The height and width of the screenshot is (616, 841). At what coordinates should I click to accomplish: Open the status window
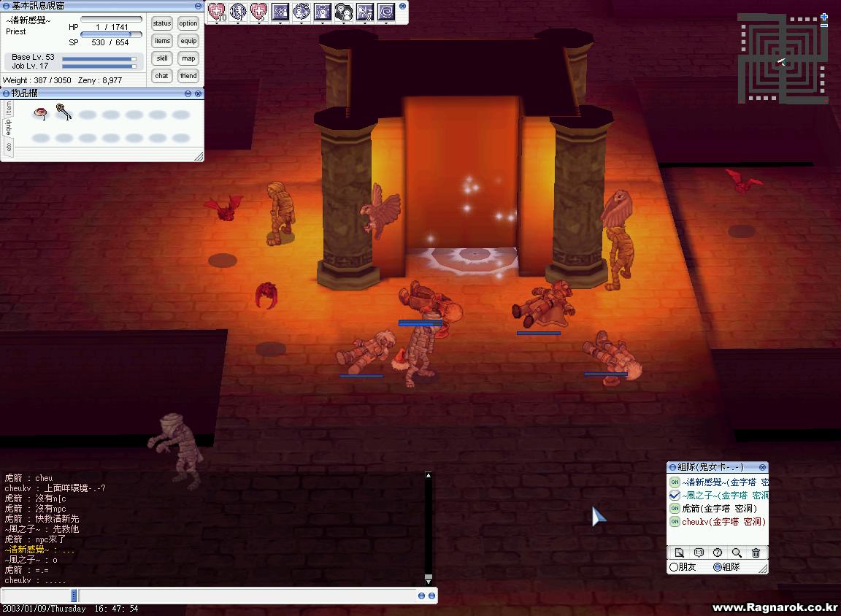(162, 23)
